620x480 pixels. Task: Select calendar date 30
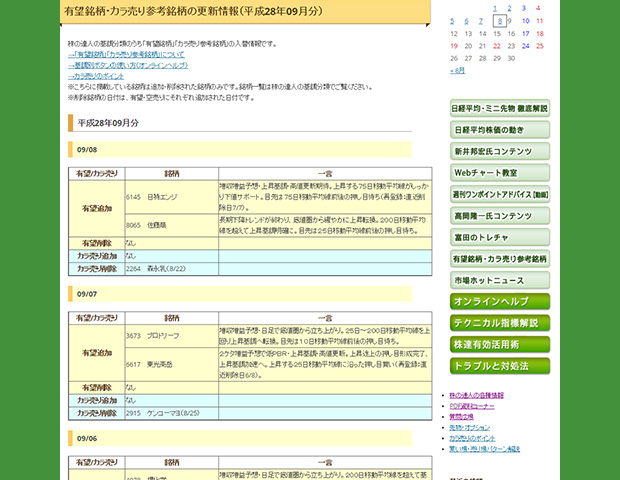point(511,58)
